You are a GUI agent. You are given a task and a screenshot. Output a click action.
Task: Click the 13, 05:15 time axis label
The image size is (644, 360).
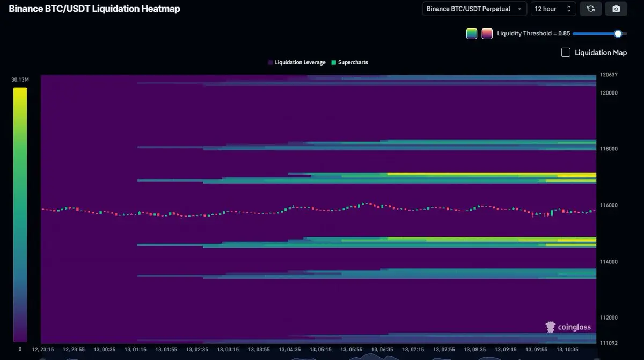[x=321, y=349]
